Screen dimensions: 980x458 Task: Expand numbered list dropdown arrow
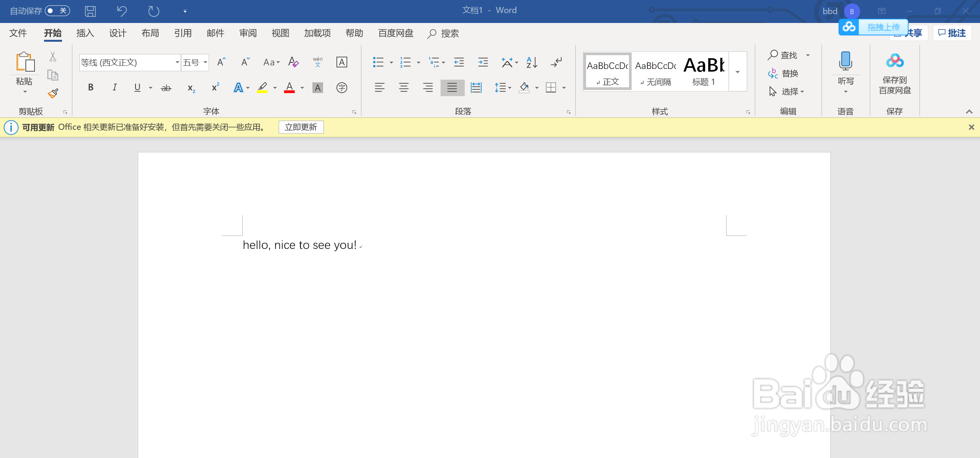click(418, 62)
